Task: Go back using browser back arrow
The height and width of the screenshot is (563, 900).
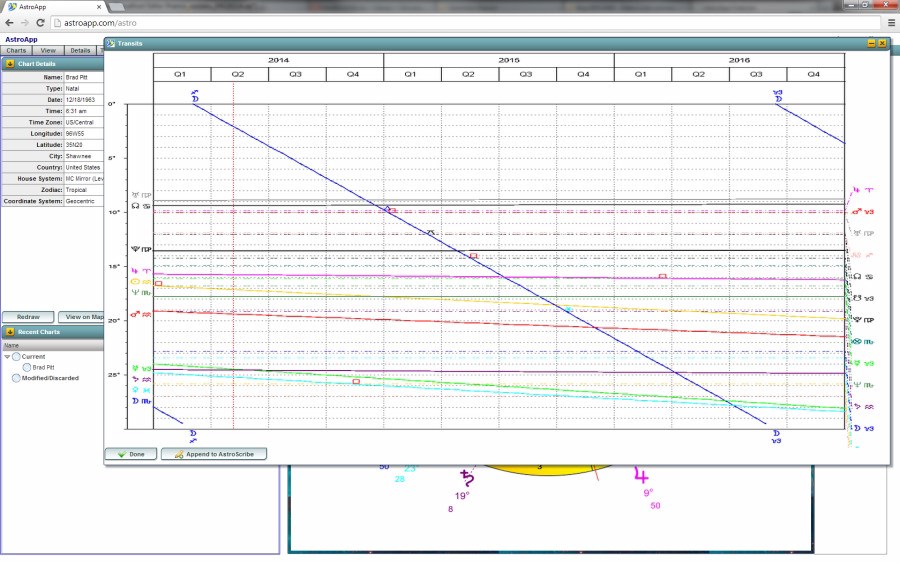Action: click(9, 22)
